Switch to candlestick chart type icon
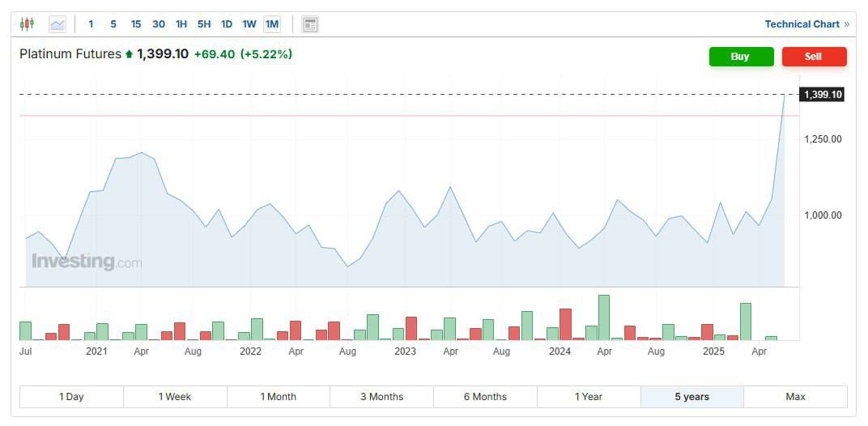Image resolution: width=868 pixels, height=426 pixels. pos(27,23)
